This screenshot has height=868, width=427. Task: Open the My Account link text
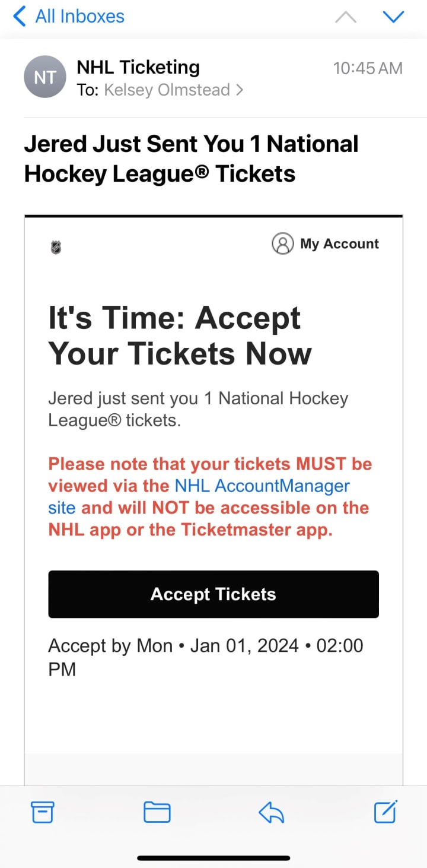(339, 243)
